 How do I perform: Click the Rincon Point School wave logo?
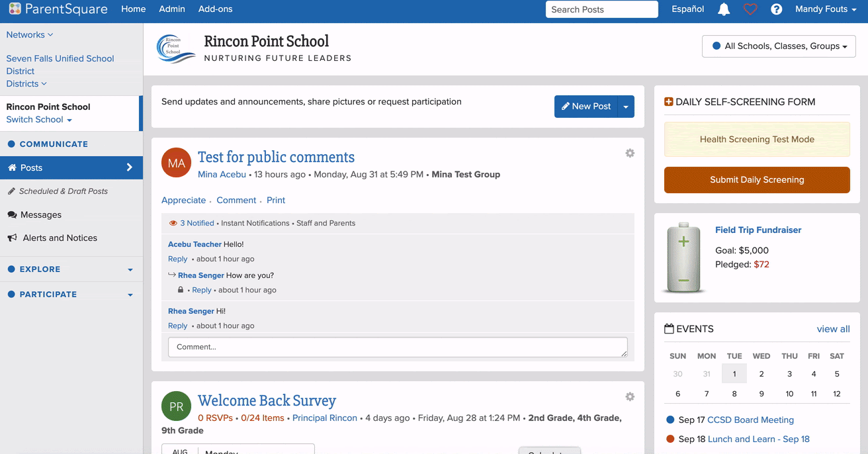176,49
